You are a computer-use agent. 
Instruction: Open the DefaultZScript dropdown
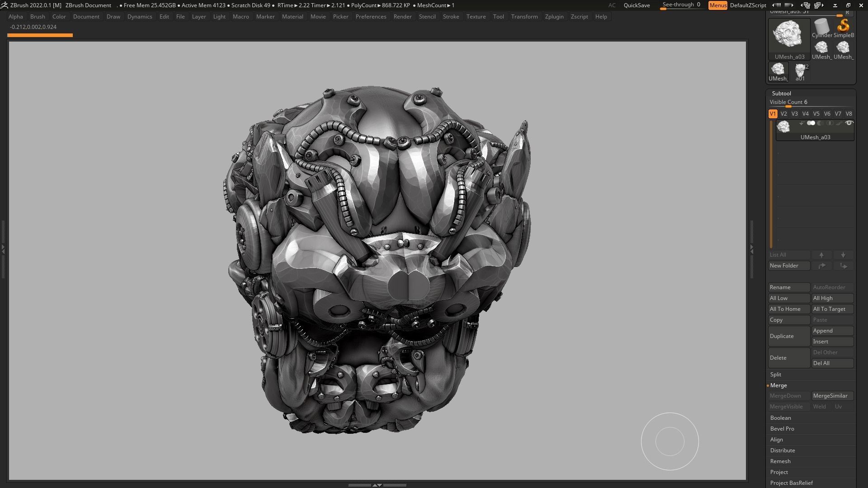pyautogui.click(x=748, y=5)
